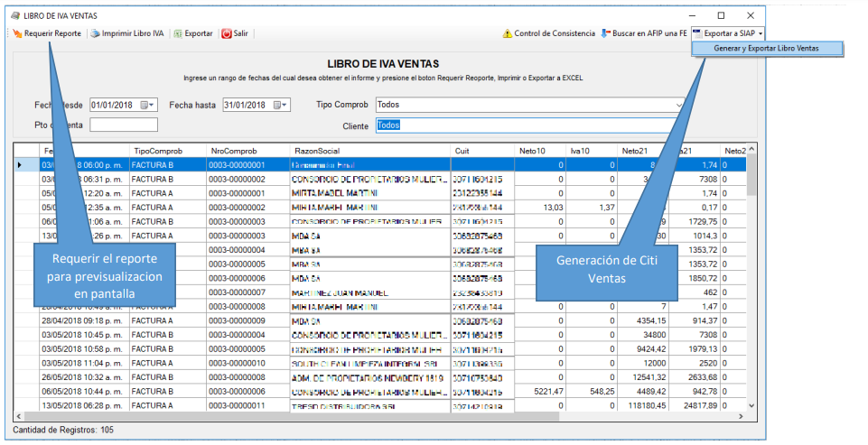Click Buscar en AFIP una FE
The height and width of the screenshot is (445, 868).
tap(643, 33)
